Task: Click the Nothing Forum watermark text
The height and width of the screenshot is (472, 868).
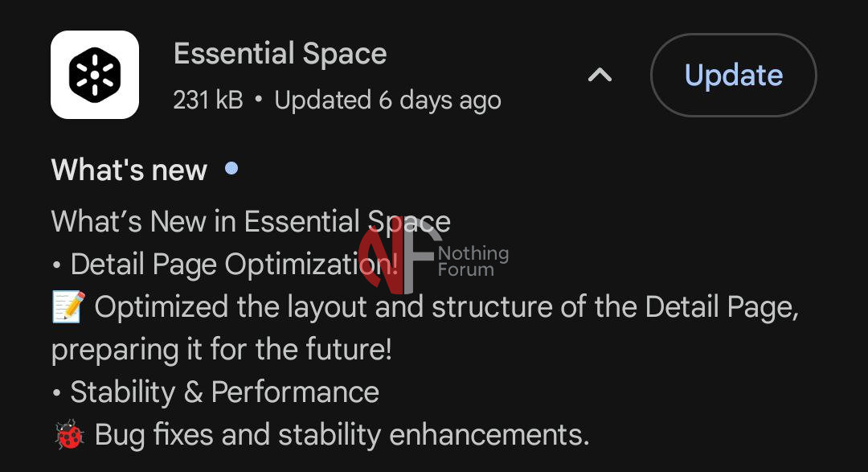Action: 473,261
